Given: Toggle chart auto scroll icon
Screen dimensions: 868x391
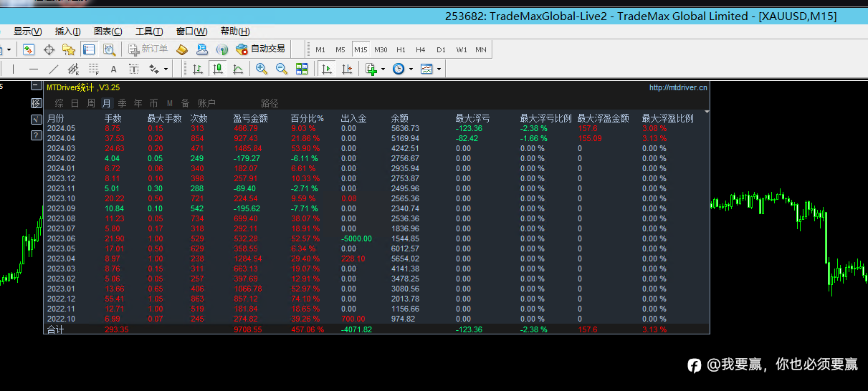Looking at the screenshot, I should (x=327, y=69).
